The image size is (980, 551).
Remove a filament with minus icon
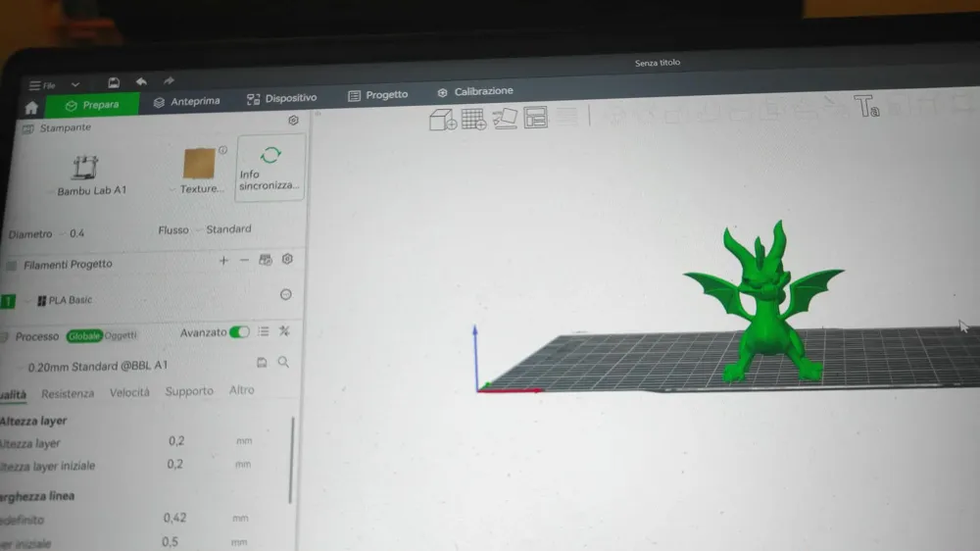[x=244, y=260]
